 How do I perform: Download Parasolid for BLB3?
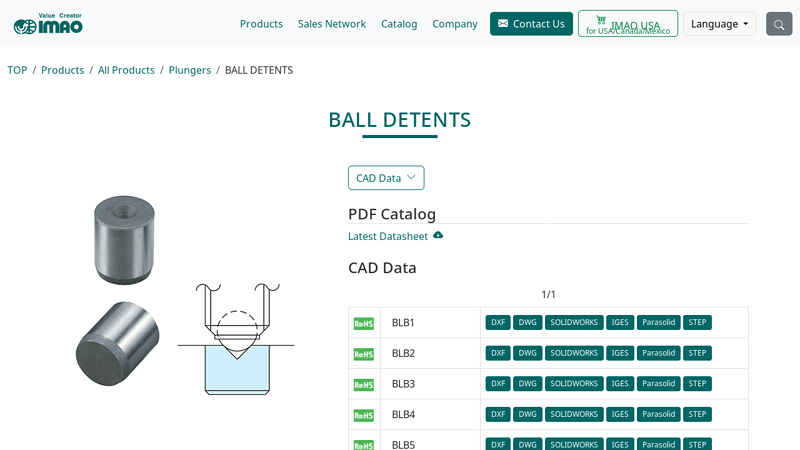point(659,384)
